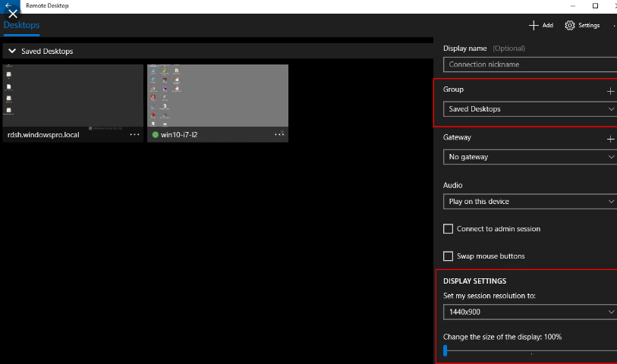Open the 1440x900 session resolution dropdown
617x364 pixels.
530,312
